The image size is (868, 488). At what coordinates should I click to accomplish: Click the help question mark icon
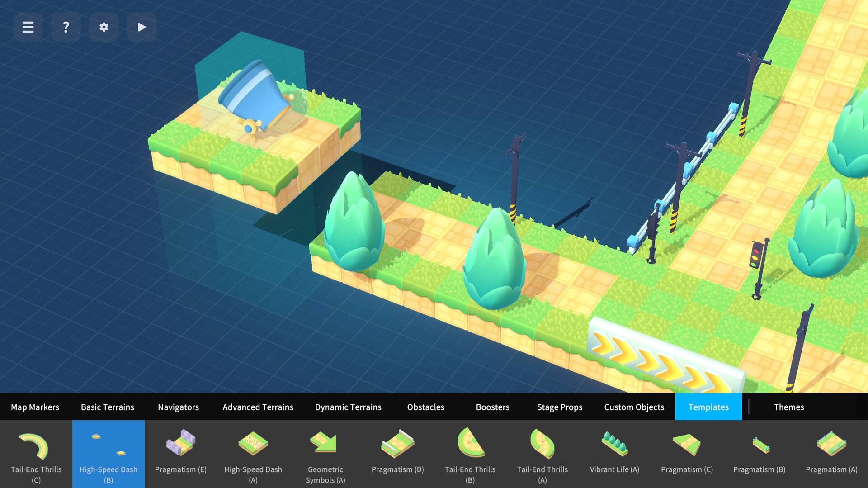click(66, 27)
